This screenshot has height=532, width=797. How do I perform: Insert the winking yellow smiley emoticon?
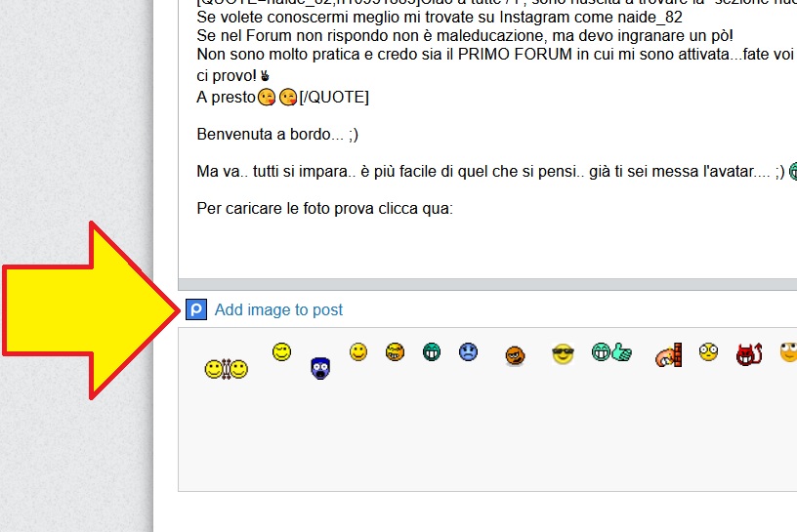tap(281, 352)
